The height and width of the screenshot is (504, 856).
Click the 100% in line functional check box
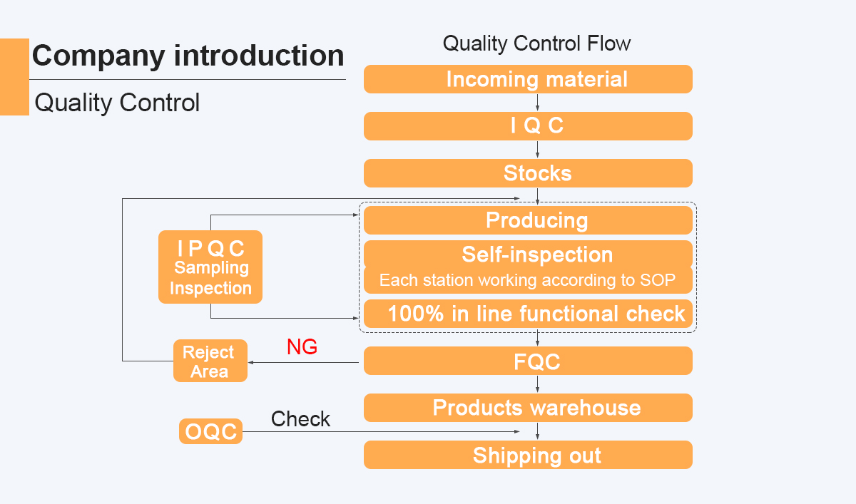(x=528, y=314)
